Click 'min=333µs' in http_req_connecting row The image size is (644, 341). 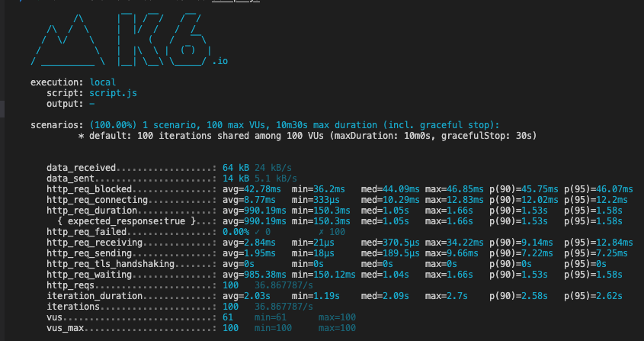[316, 200]
